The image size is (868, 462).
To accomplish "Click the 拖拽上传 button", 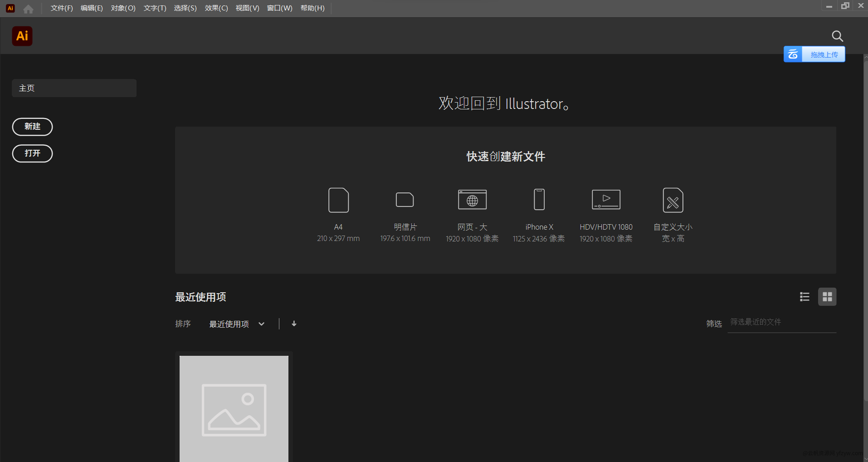I will point(824,54).
